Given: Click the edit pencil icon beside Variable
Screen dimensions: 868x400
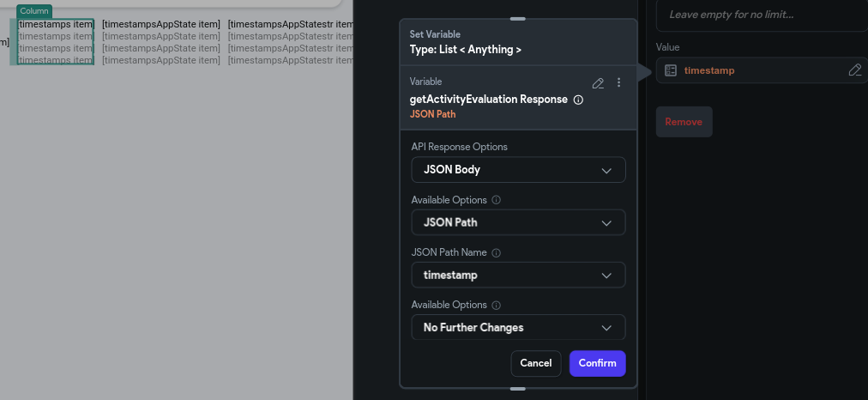Looking at the screenshot, I should coord(598,83).
